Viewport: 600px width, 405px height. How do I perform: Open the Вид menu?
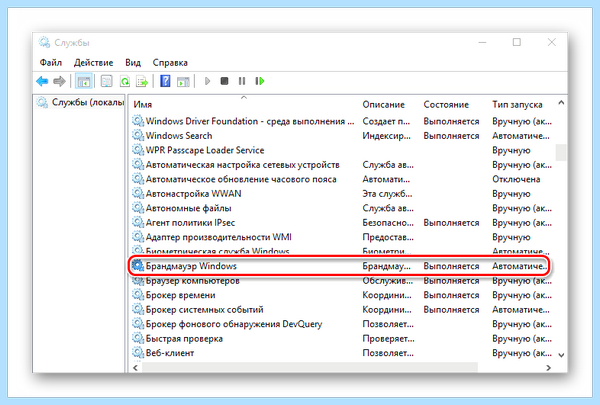pyautogui.click(x=133, y=62)
